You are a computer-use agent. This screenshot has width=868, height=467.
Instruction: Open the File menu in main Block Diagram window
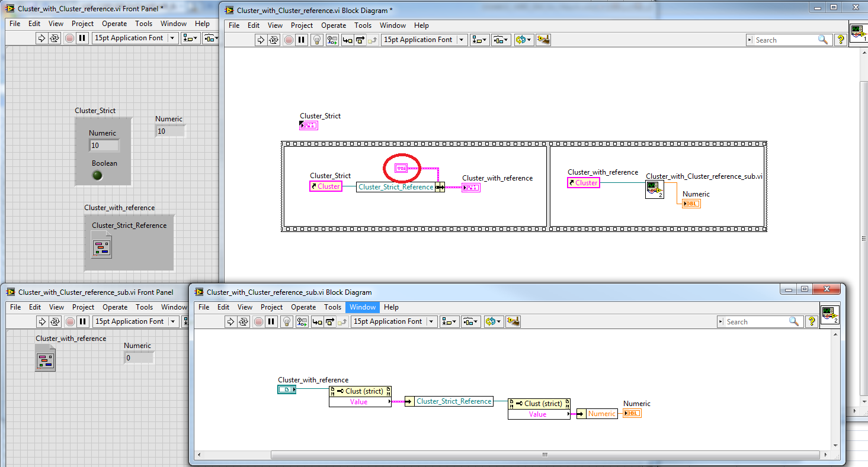click(x=234, y=25)
